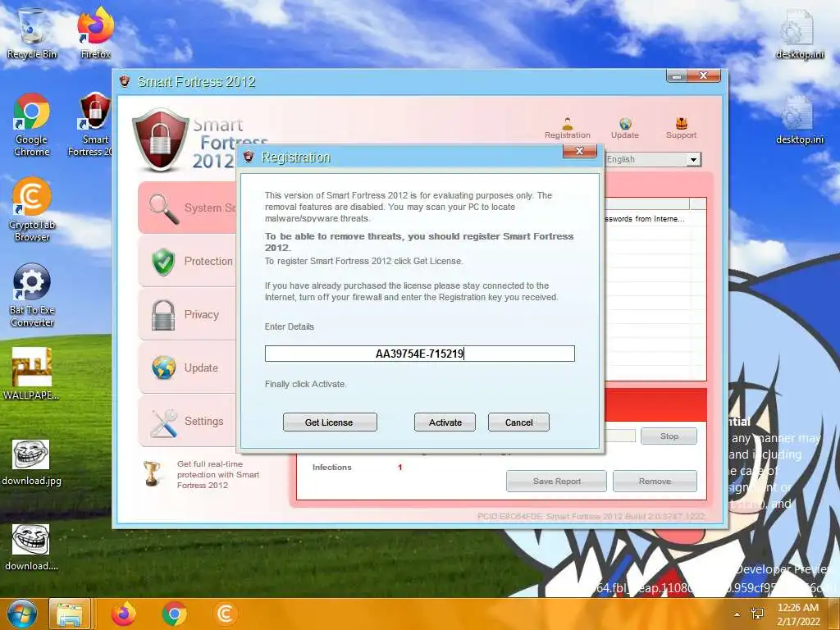Open Chrome from the taskbar
The height and width of the screenshot is (630, 840).
pos(174,614)
